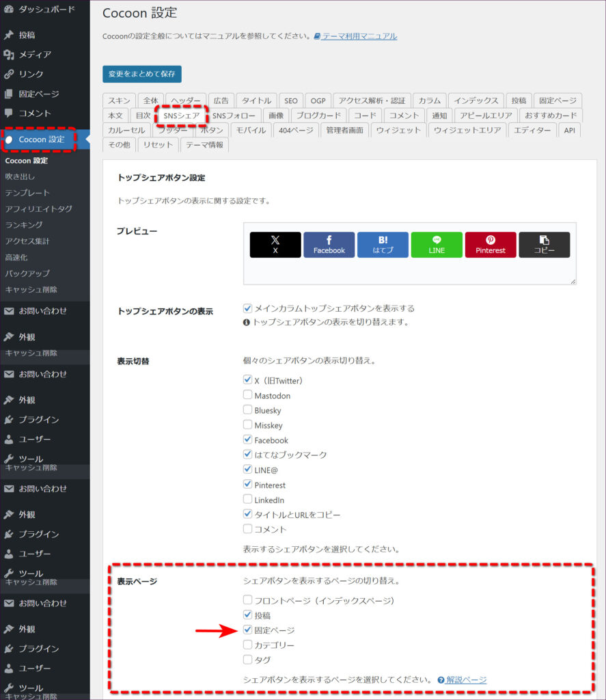
Task: Click the Facebook share button in preview
Action: (329, 245)
